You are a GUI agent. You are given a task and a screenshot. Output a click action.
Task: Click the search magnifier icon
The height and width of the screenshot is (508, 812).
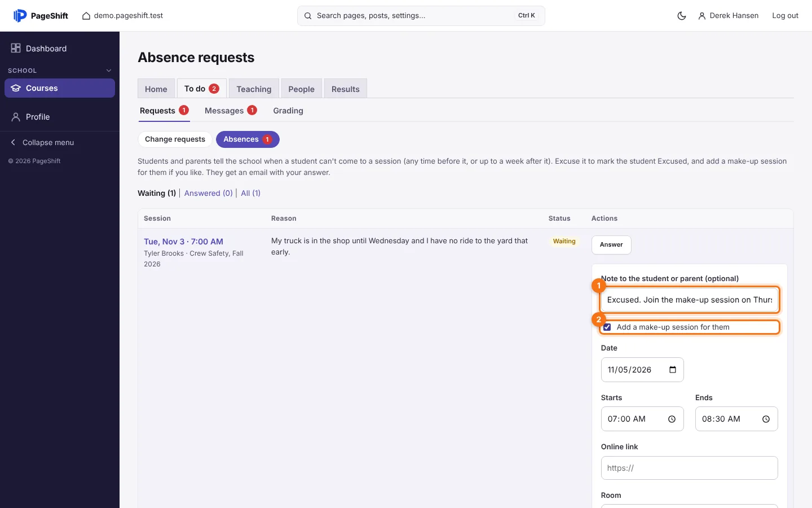tap(308, 16)
